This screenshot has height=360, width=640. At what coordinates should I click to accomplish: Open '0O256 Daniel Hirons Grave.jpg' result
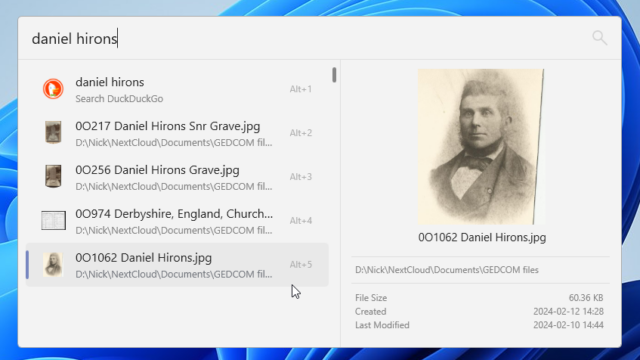(x=177, y=177)
